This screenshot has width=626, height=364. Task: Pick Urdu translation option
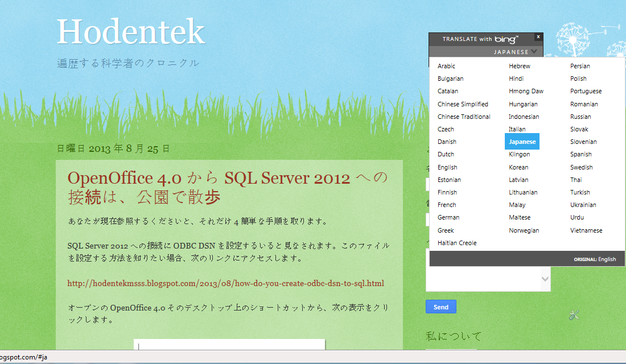[x=577, y=217]
